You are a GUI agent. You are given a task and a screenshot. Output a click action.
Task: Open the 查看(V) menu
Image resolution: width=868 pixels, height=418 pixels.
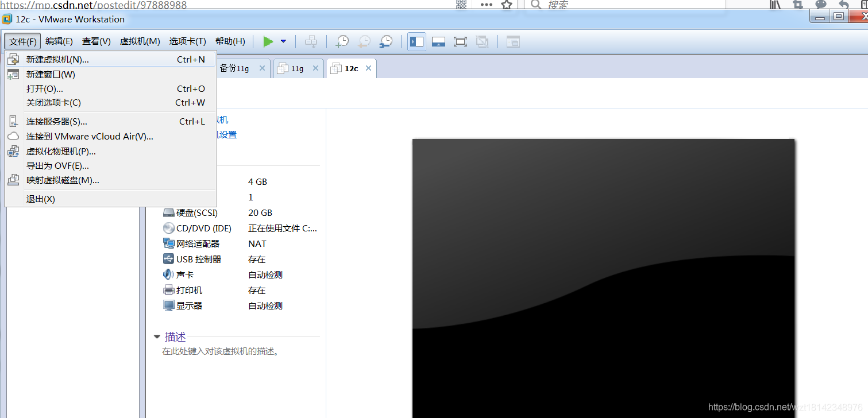97,41
